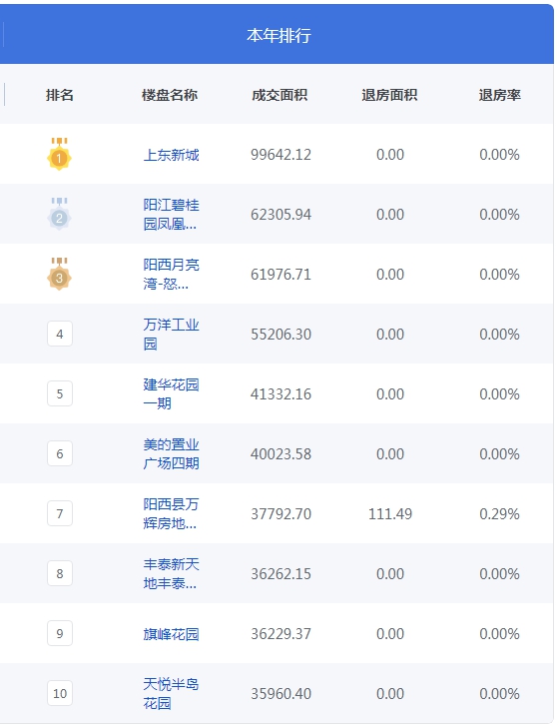Open the 建华花园一期 property link
The height and width of the screenshot is (728, 560).
coord(172,394)
